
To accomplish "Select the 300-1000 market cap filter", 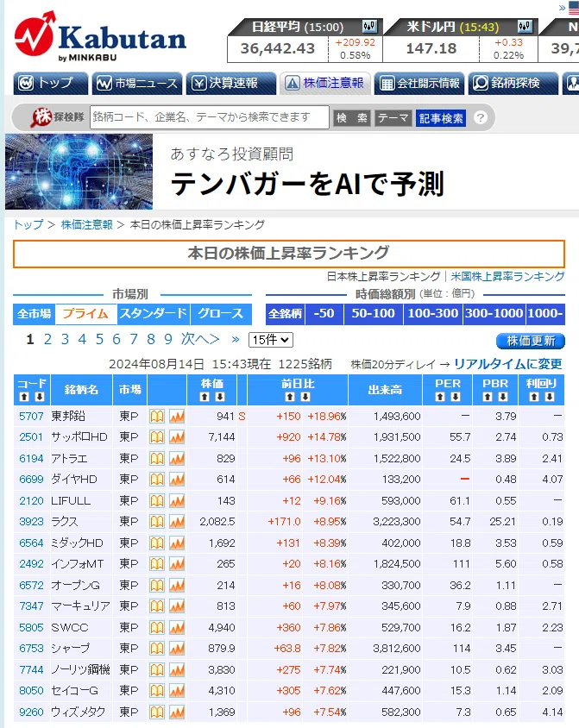I will coord(494,314).
